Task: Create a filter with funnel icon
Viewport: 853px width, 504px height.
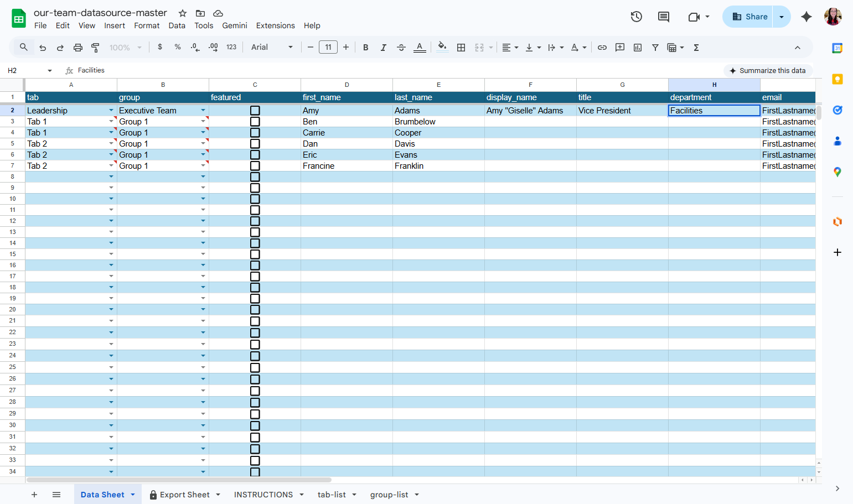Action: pyautogui.click(x=655, y=48)
